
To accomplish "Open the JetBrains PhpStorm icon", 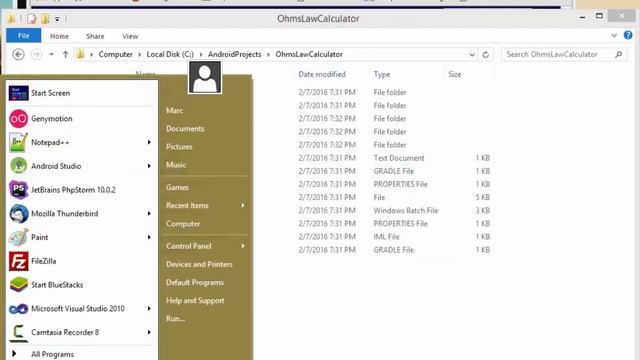I will (18, 190).
